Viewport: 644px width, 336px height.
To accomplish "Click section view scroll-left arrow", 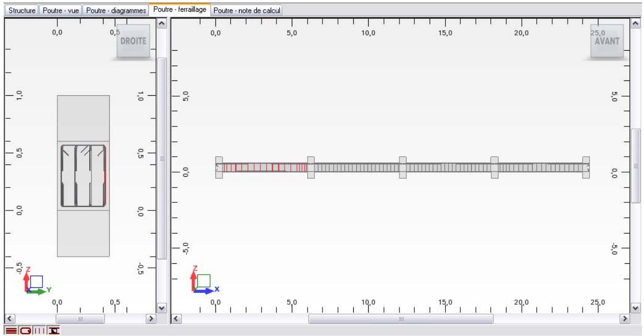I will 9,319.
